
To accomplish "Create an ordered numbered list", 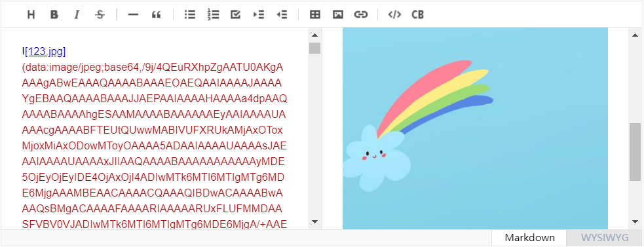I will pos(213,14).
